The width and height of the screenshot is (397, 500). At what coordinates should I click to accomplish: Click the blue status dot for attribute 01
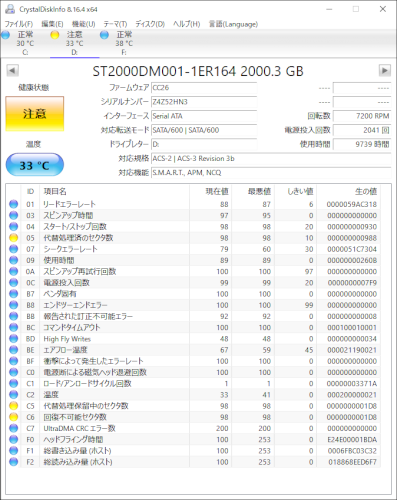point(14,204)
